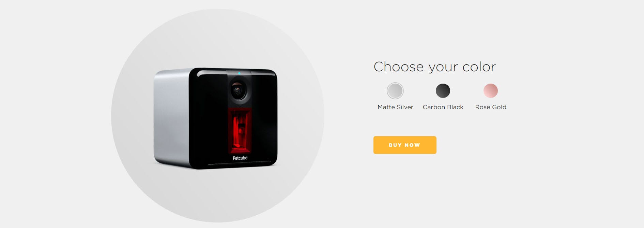644x230 pixels.
Task: Click the word "NOW" on the yellow button
Action: pyautogui.click(x=412, y=145)
